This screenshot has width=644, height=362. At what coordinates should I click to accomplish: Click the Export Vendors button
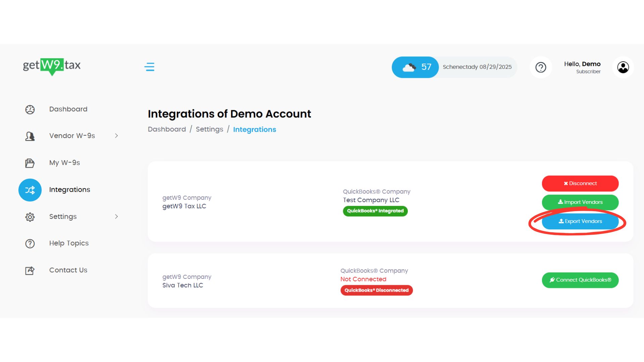580,221
